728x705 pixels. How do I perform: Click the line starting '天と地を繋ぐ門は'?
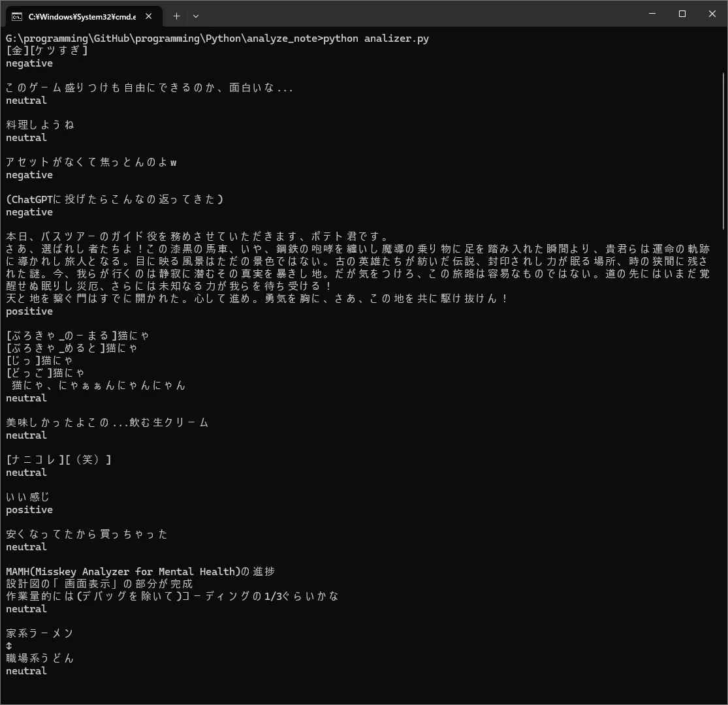coord(257,298)
